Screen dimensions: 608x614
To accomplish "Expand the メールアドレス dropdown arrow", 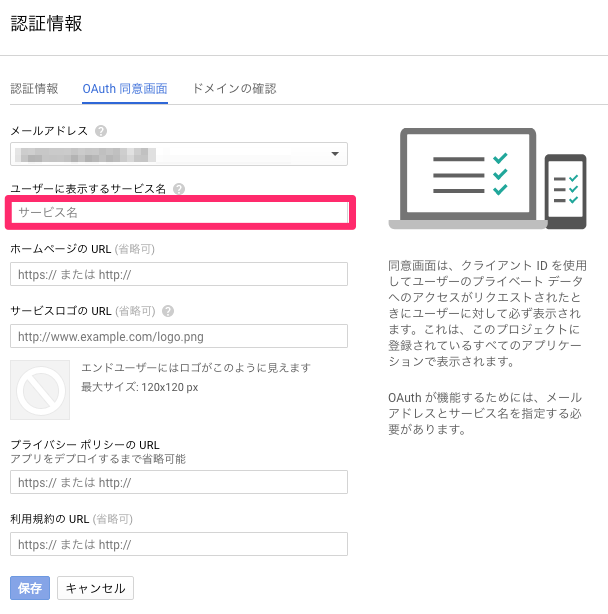I will pyautogui.click(x=335, y=154).
